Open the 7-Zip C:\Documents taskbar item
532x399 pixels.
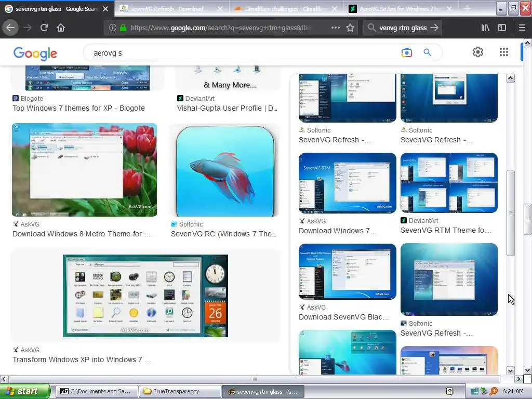click(97, 391)
